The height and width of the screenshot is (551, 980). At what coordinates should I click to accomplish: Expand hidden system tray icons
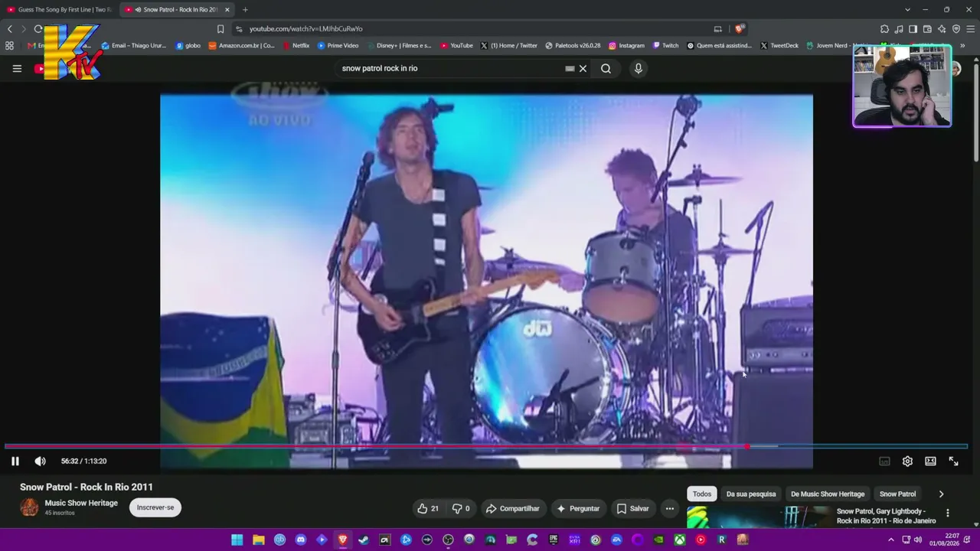(x=890, y=540)
